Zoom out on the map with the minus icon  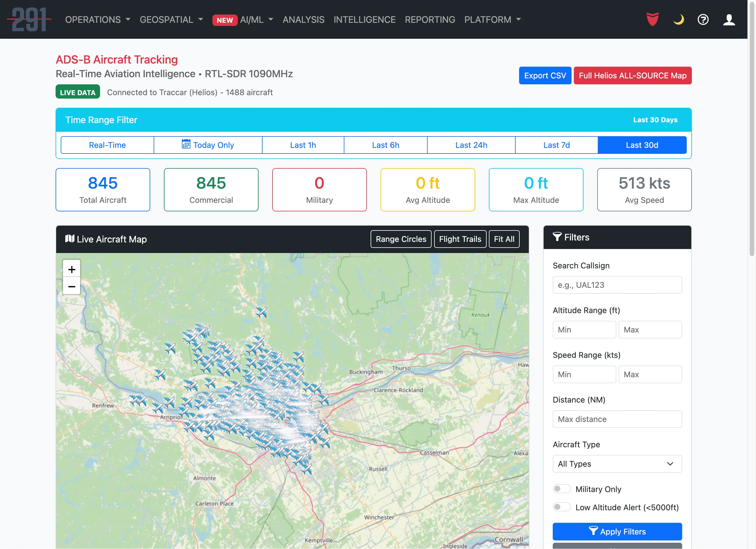tap(71, 286)
